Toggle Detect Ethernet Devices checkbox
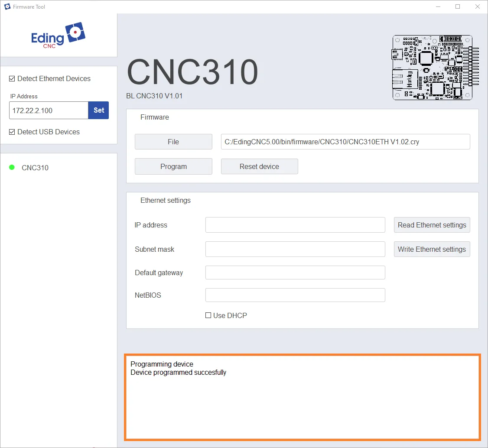 [12, 79]
